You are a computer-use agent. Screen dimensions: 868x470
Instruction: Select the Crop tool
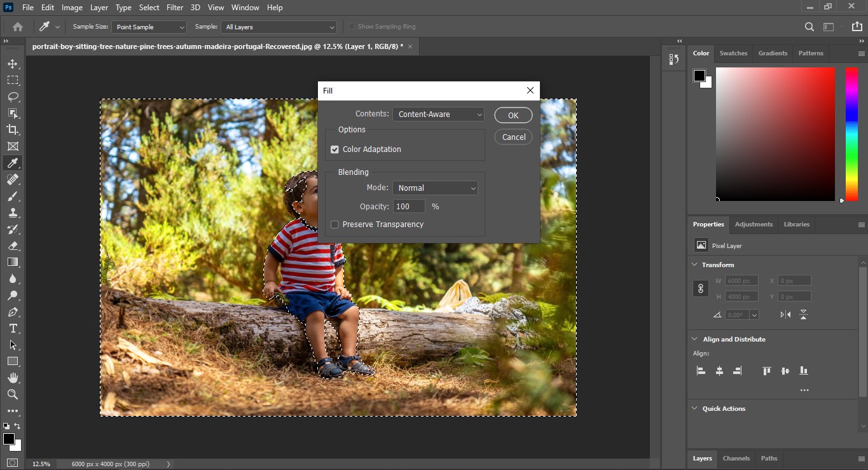pos(12,130)
